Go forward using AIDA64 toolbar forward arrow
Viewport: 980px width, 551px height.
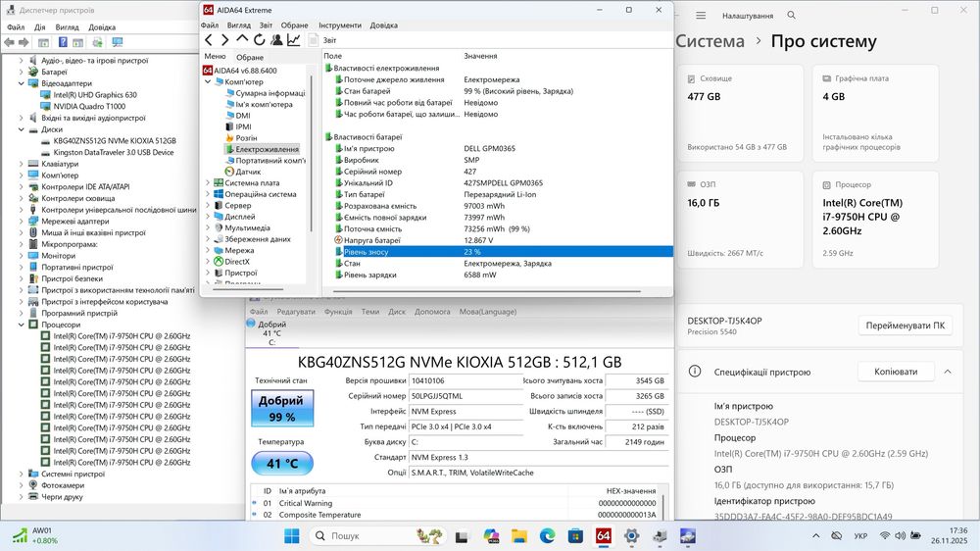coord(225,40)
